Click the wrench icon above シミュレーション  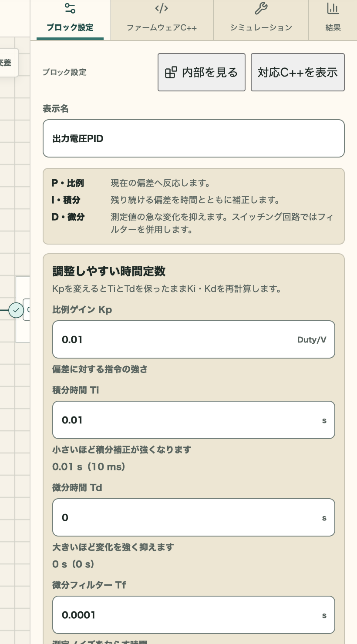[x=261, y=8]
